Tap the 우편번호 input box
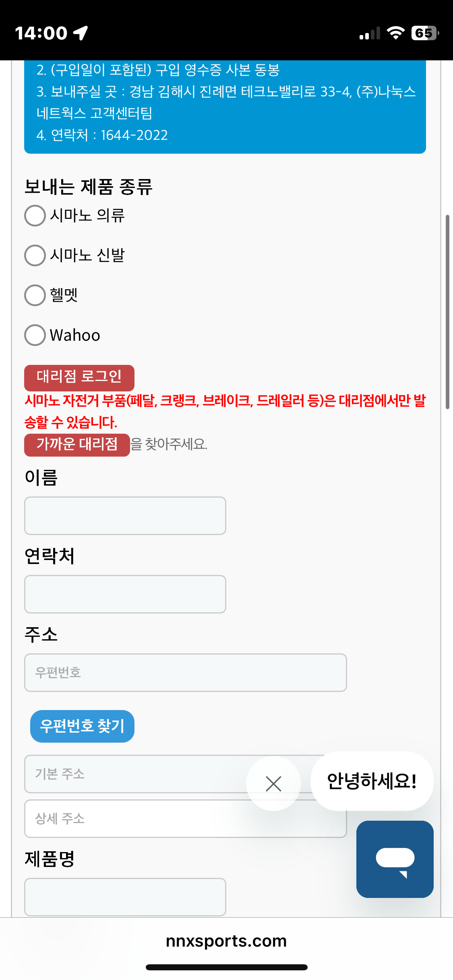The height and width of the screenshot is (980, 453). pos(185,673)
